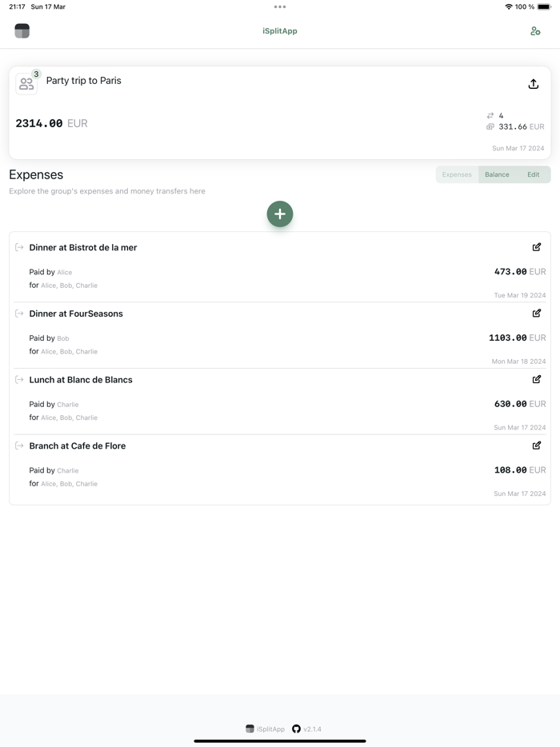This screenshot has height=747, width=560.
Task: Click the transfers arrow icon next to the 4
Action: coord(490,114)
